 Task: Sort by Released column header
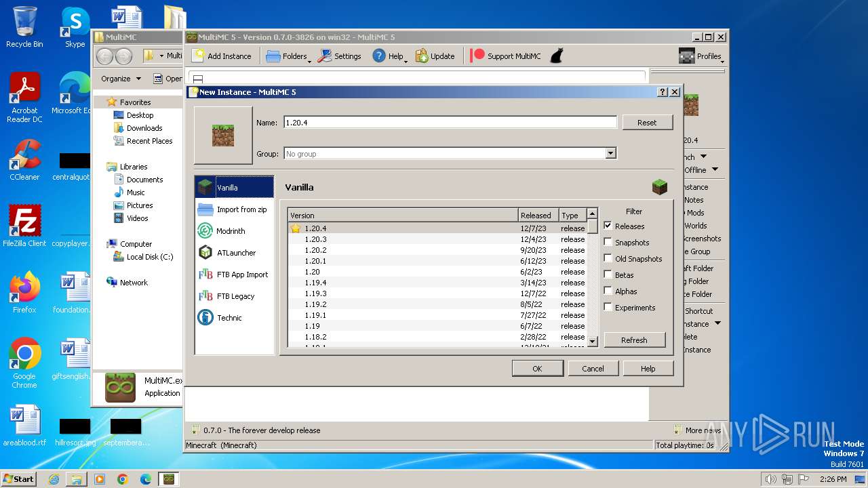pos(538,215)
